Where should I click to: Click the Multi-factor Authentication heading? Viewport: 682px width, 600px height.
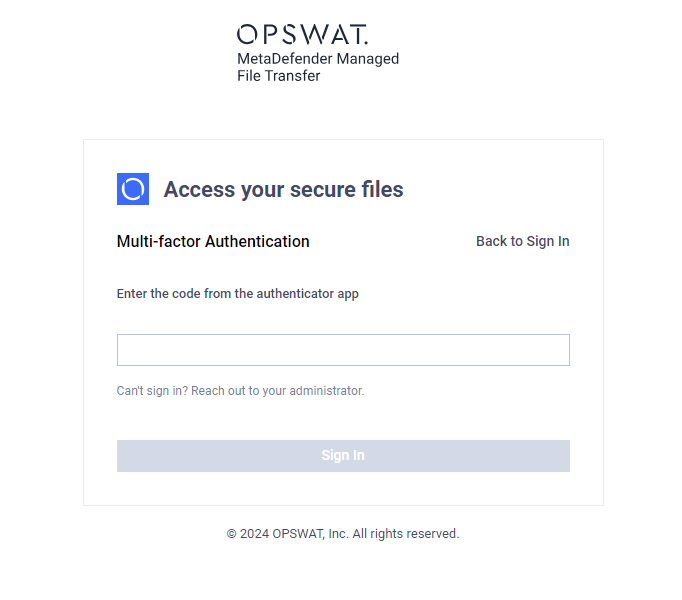click(x=213, y=241)
